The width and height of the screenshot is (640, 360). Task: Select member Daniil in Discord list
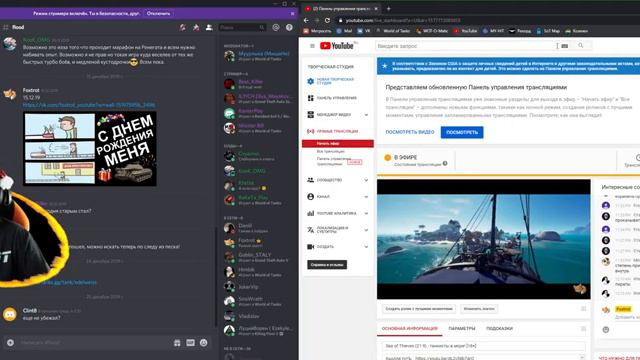pos(258,228)
